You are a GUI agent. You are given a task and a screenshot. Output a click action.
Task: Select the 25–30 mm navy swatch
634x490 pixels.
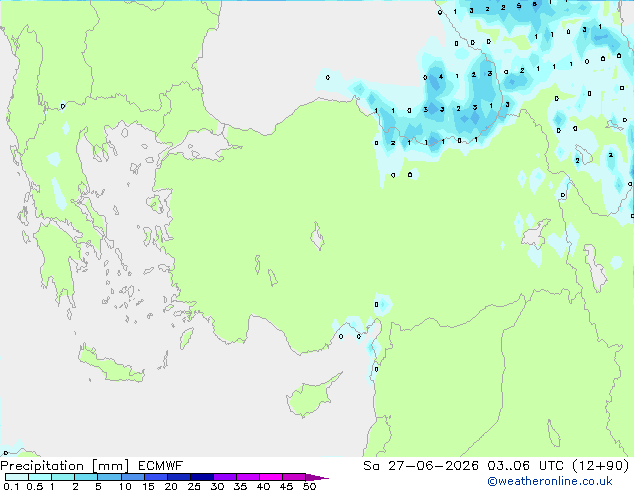(x=201, y=477)
